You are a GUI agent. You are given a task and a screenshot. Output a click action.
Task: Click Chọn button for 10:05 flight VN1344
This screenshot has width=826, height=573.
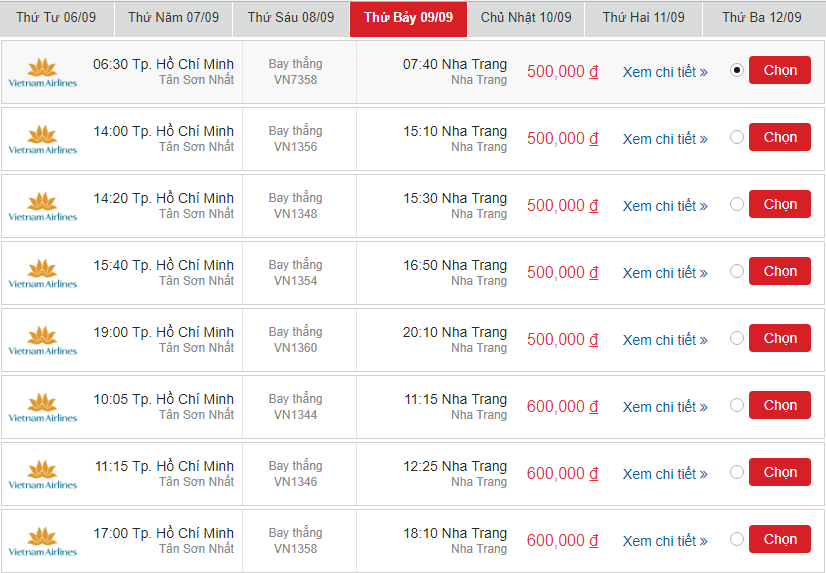click(x=780, y=405)
